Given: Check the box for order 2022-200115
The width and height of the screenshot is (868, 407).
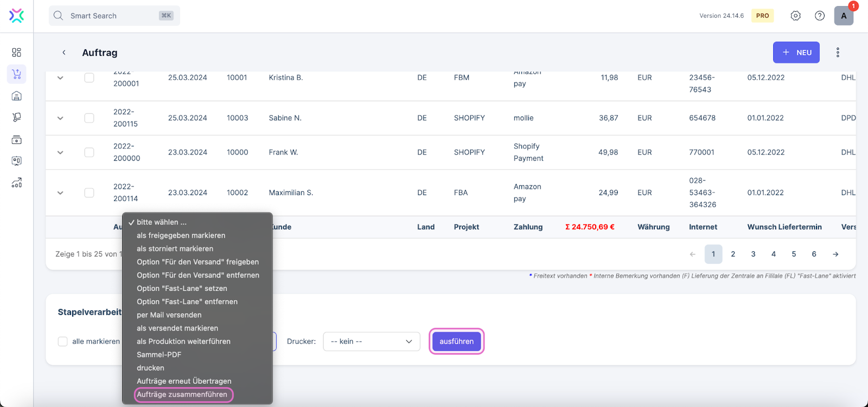Looking at the screenshot, I should (x=90, y=118).
